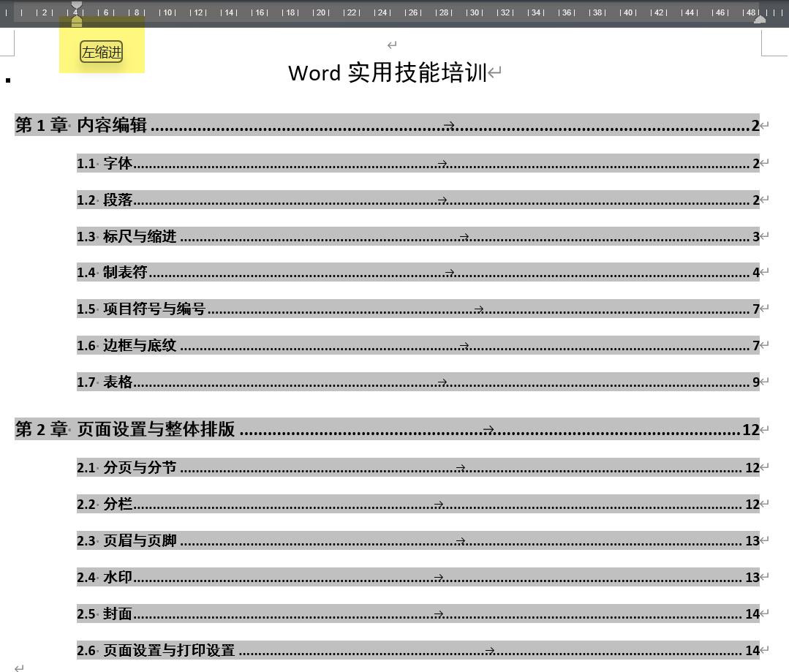Go to TOC entry '2.3 页眉与页脚'
The width and height of the screenshot is (789, 672).
tap(418, 540)
